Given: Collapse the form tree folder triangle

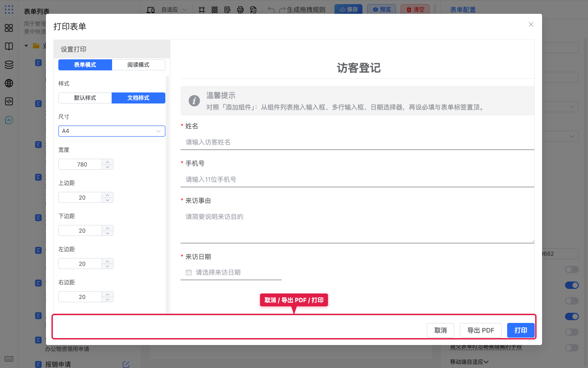Looking at the screenshot, I should point(26,46).
